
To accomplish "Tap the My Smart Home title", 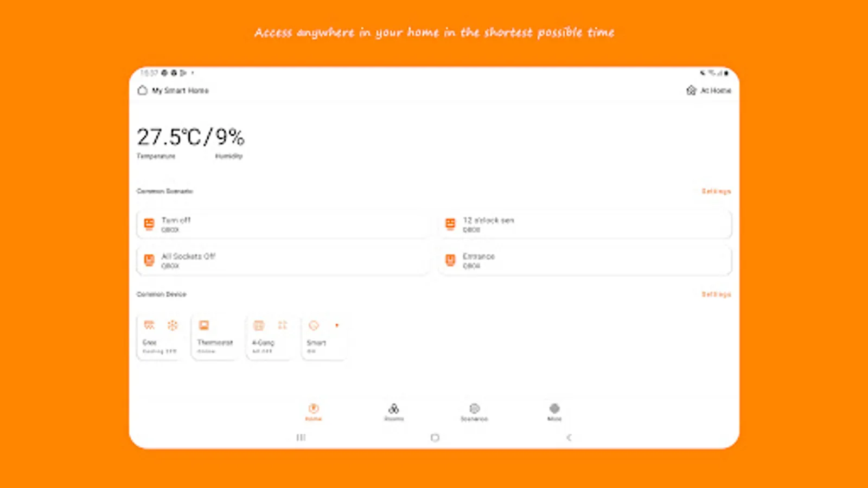I will tap(180, 91).
